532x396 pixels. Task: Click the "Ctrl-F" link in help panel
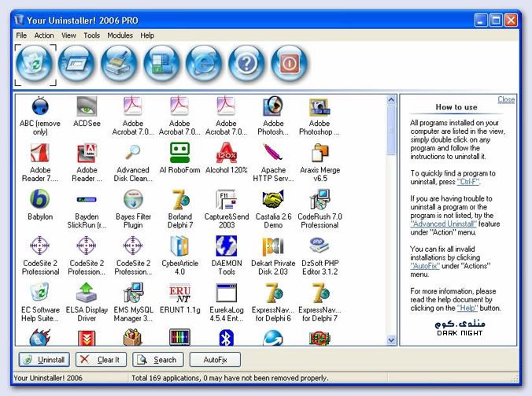pos(468,182)
